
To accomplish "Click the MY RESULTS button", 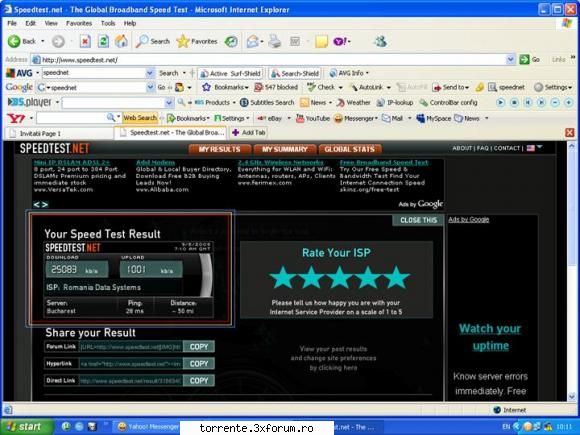I will pos(220,149).
